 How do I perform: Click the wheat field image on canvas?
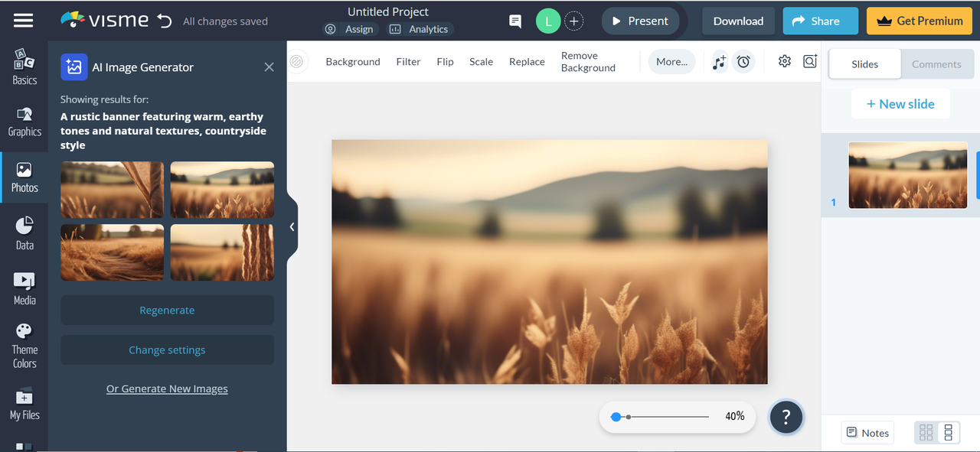click(550, 262)
